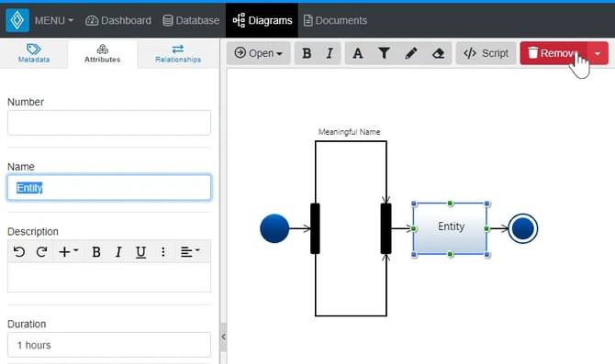The image size is (615, 364).
Task: Select the left black sync bar
Action: [x=315, y=228]
